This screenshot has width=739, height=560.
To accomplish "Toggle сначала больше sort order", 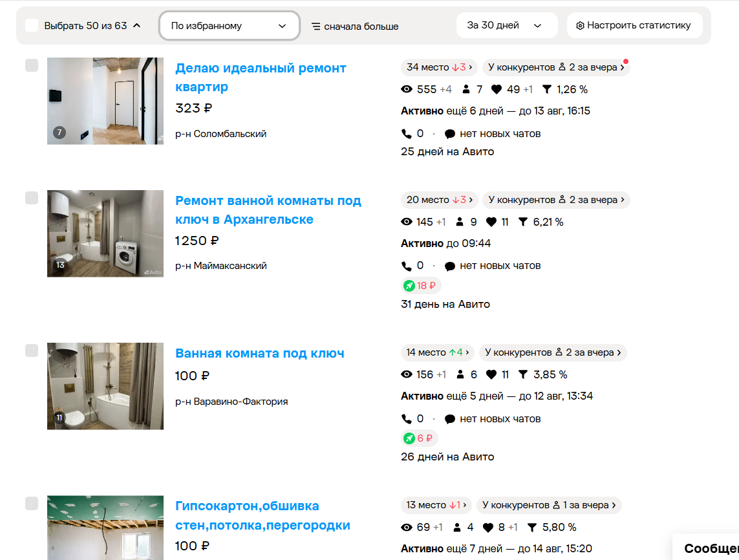I will (355, 27).
